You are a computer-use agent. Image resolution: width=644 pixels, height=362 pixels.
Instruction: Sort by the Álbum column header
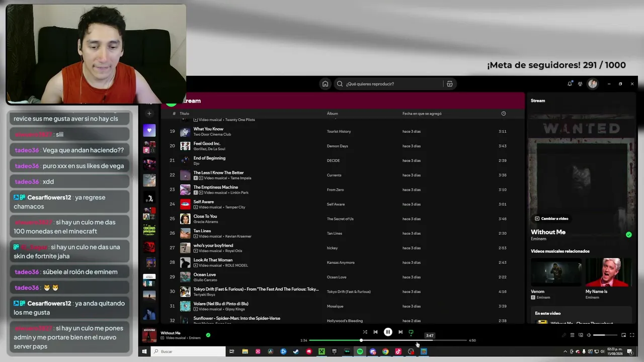click(333, 114)
